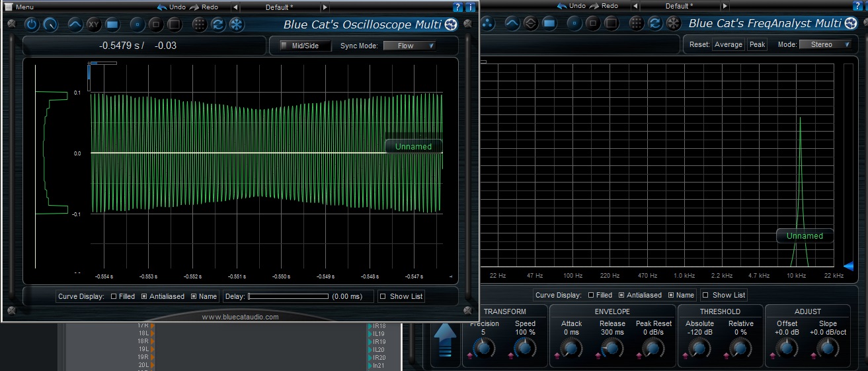
Task: Click the Blue Cat logo in FreqAnalyst
Action: pos(851,24)
